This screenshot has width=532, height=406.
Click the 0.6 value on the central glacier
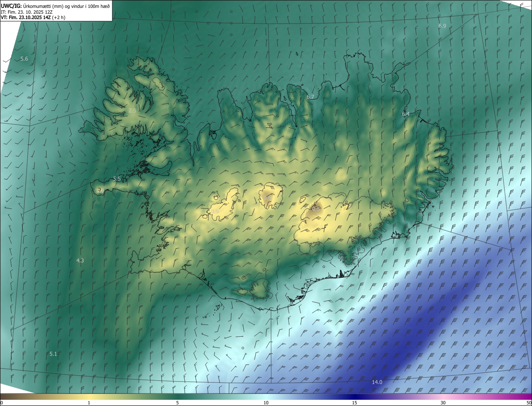click(x=267, y=198)
